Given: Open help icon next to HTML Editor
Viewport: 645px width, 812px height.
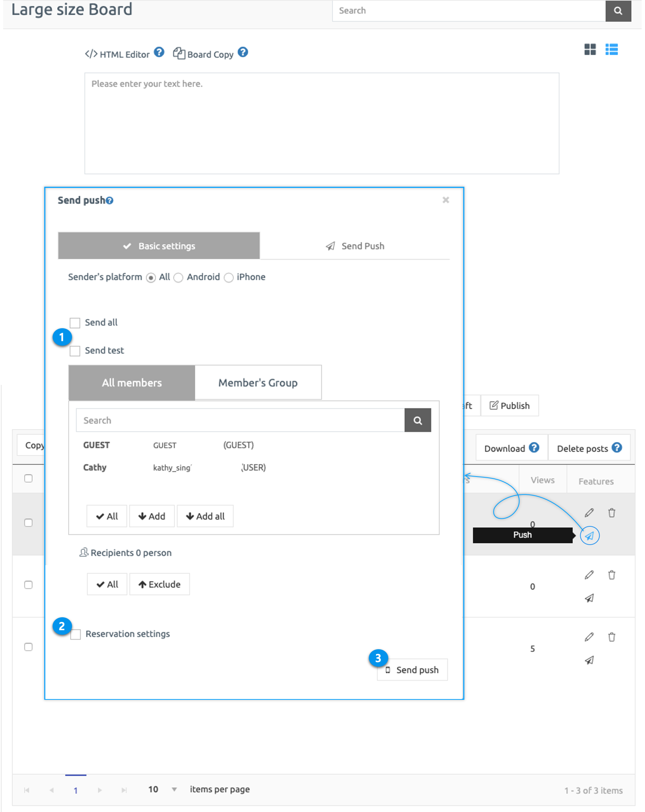Looking at the screenshot, I should pyautogui.click(x=159, y=52).
